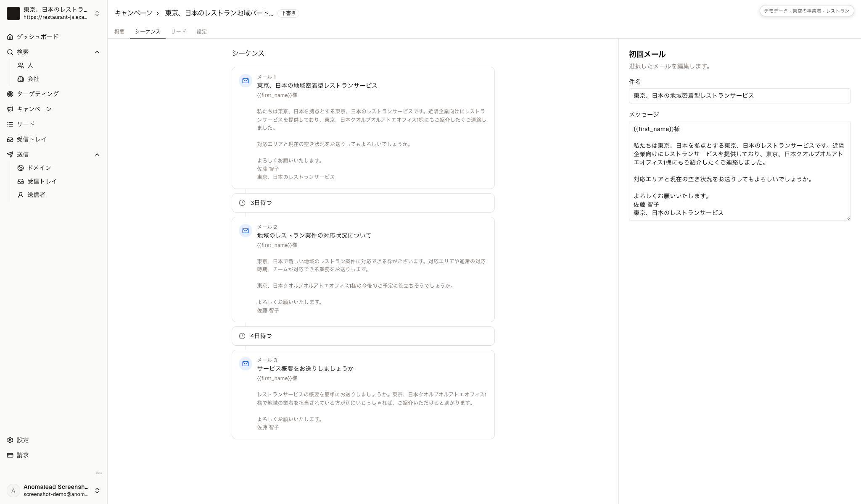The width and height of the screenshot is (861, 504).
Task: Switch to the リード tab
Action: coord(178,31)
